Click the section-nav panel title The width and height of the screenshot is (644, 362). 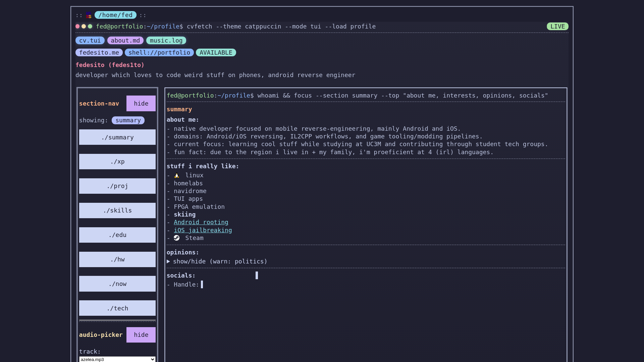click(x=99, y=104)
